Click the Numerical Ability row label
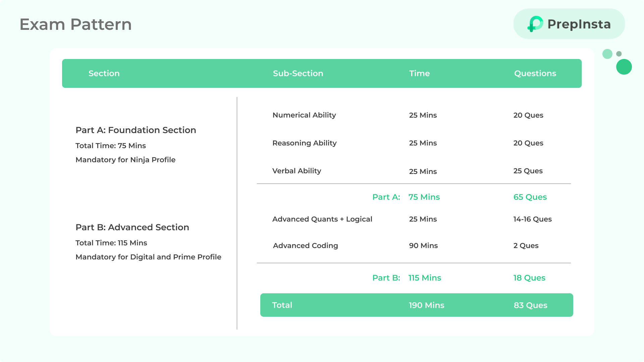The height and width of the screenshot is (362, 644). coord(304,115)
